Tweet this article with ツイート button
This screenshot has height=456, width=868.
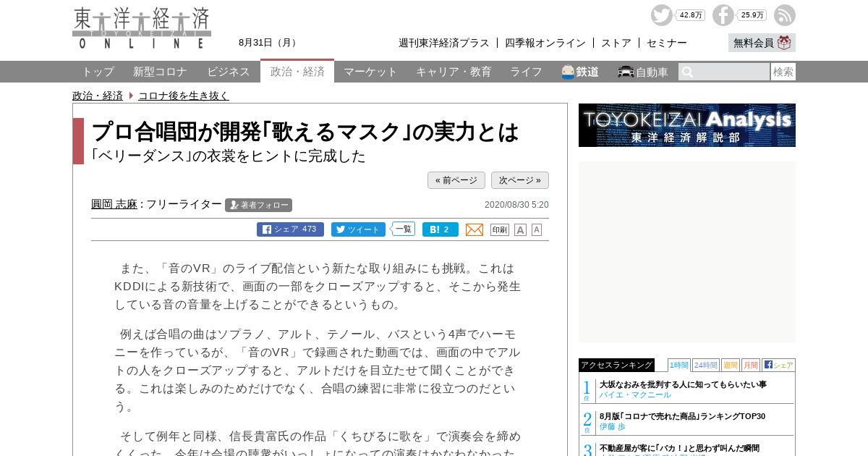coord(358,229)
